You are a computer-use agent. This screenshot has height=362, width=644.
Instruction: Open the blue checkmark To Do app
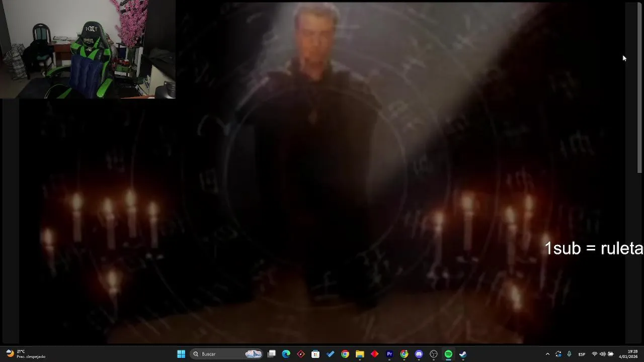click(x=331, y=354)
